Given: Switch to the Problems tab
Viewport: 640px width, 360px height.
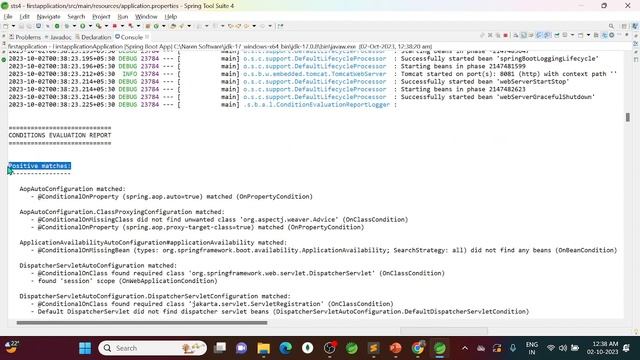Looking at the screenshot, I should (x=25, y=37).
